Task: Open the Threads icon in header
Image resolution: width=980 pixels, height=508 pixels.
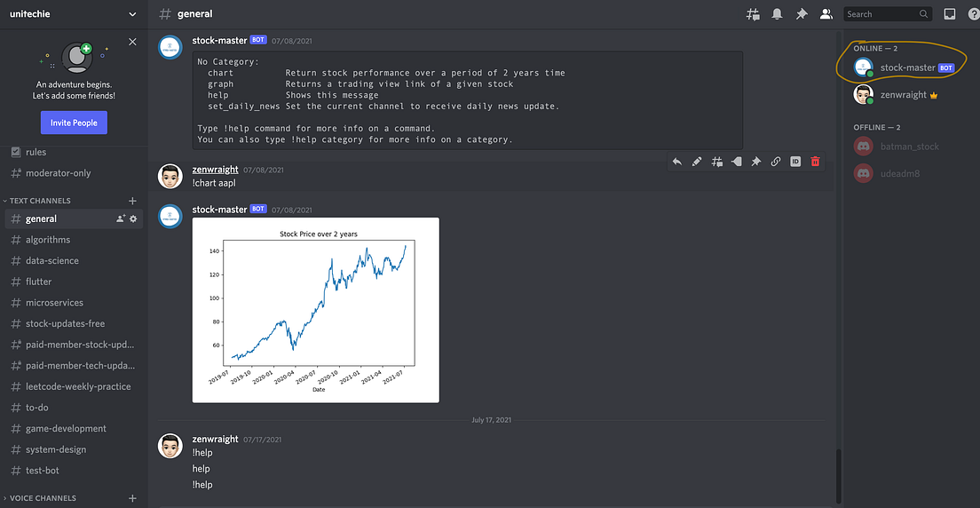Action: [753, 13]
